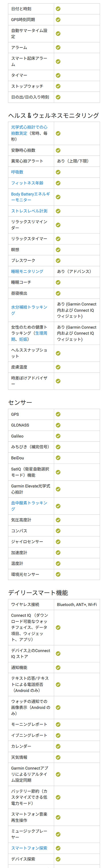Click the checkmark icon next to 瞑想
Screen dimensions: 108x868
(x=58, y=250)
